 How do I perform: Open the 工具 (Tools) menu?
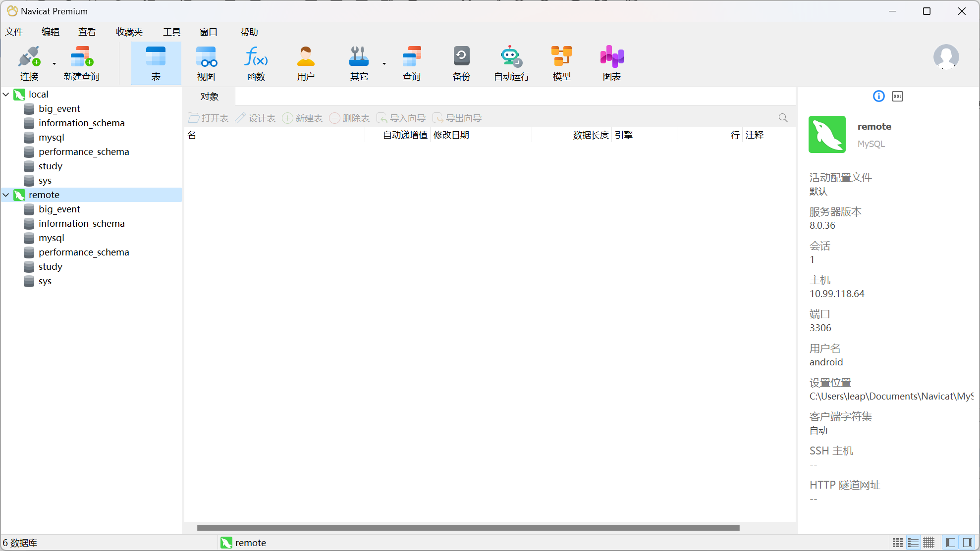point(172,32)
